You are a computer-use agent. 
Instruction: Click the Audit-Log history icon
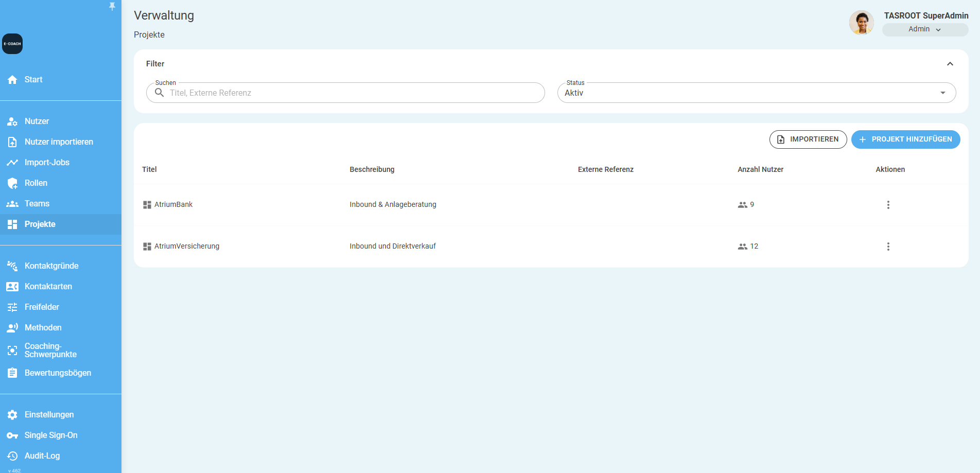12,456
